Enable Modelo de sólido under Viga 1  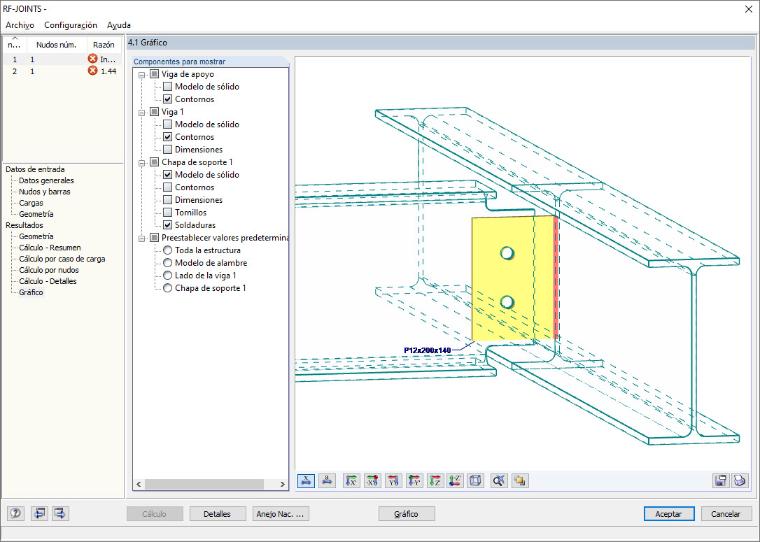167,124
